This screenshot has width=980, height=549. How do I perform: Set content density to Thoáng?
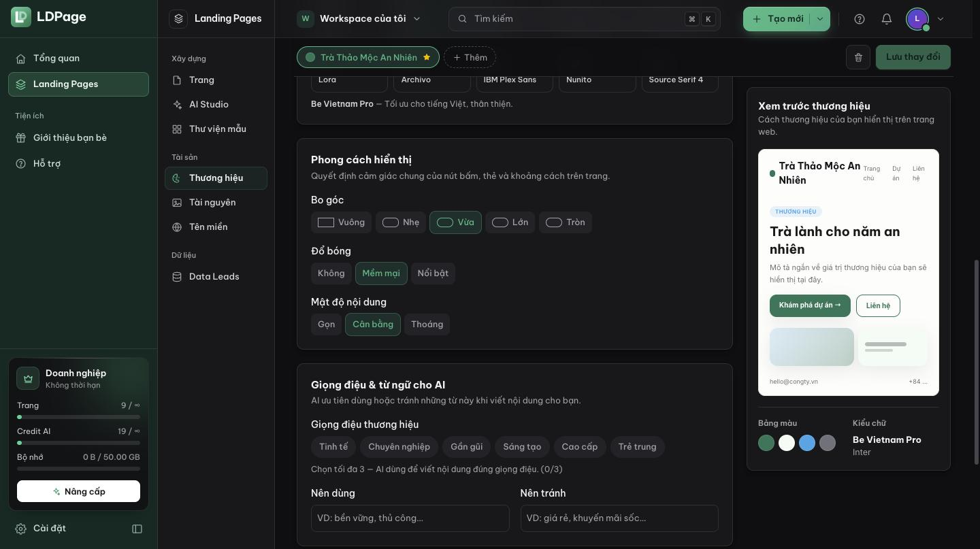click(x=427, y=325)
